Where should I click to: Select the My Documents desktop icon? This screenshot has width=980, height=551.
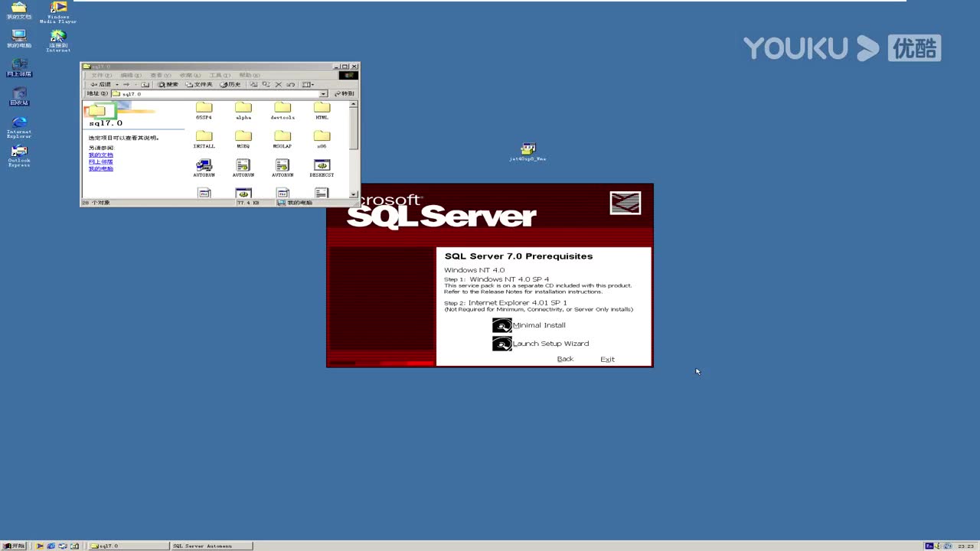tap(19, 11)
